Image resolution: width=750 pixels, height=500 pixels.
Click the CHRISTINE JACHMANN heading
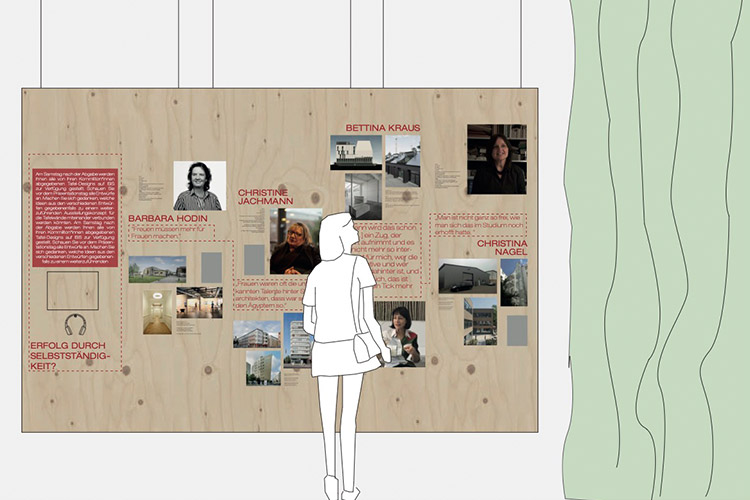[262, 195]
